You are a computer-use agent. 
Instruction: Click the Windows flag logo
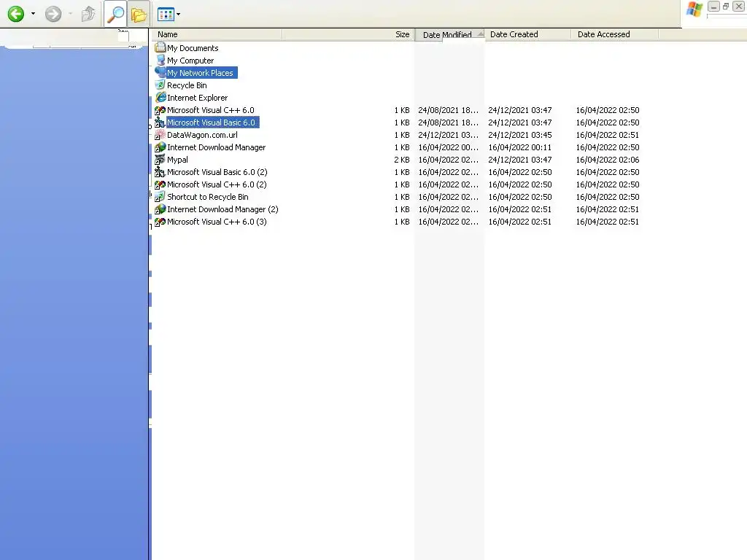(x=694, y=9)
